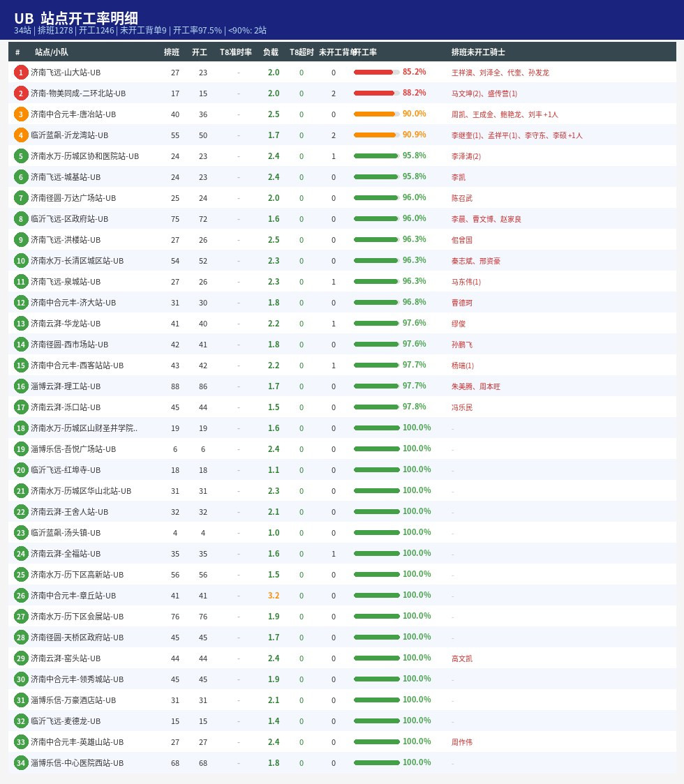Click the 85.2% rate value

415,72
